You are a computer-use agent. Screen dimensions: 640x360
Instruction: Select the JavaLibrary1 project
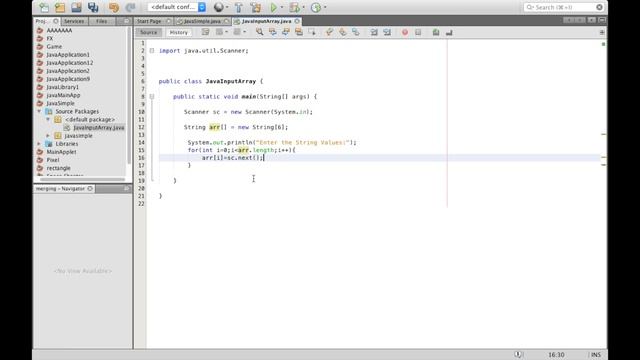62,87
